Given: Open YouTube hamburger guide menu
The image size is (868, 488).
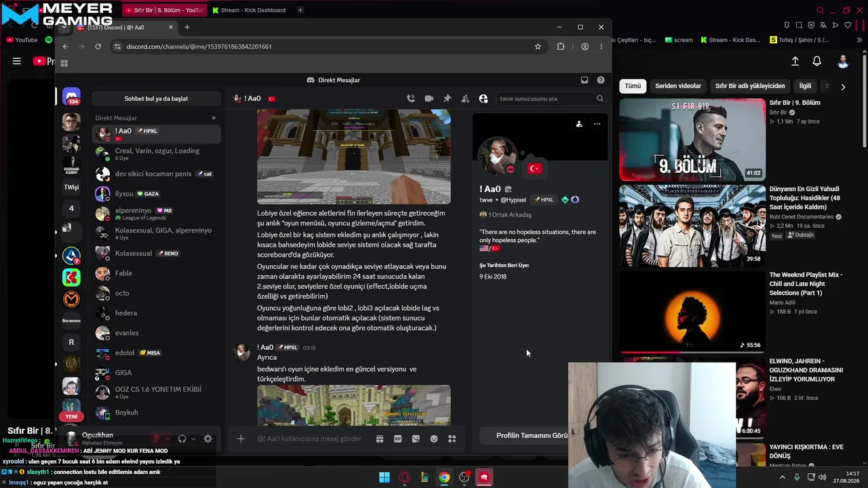Looking at the screenshot, I should pyautogui.click(x=17, y=61).
